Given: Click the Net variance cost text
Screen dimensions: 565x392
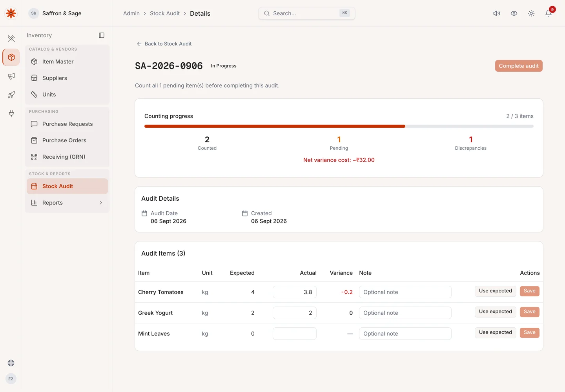Looking at the screenshot, I should 339,160.
